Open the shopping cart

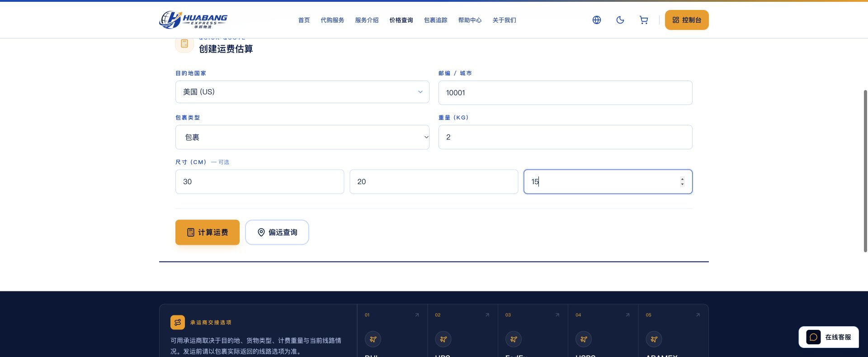(644, 20)
